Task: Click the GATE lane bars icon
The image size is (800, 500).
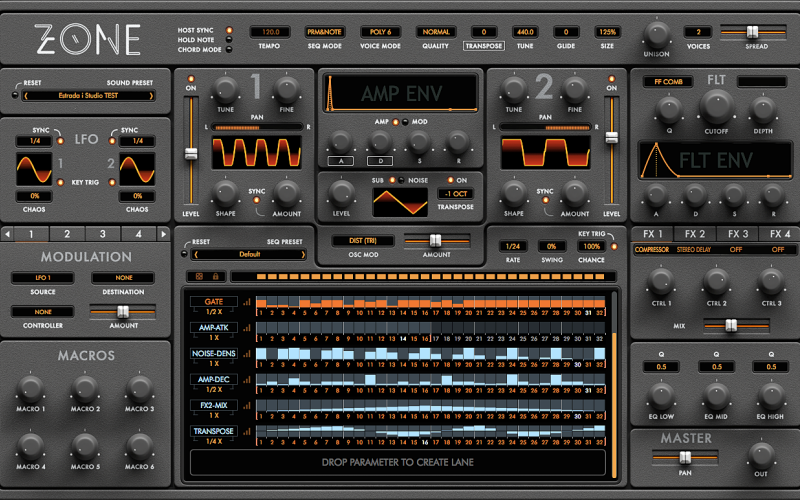Action: point(247,302)
